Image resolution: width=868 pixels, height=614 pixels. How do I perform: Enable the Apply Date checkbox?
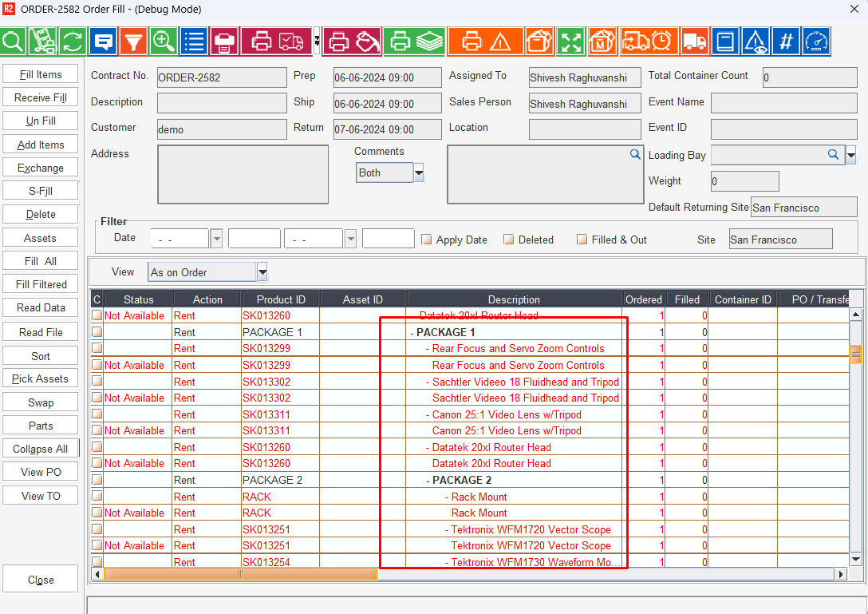coord(427,240)
